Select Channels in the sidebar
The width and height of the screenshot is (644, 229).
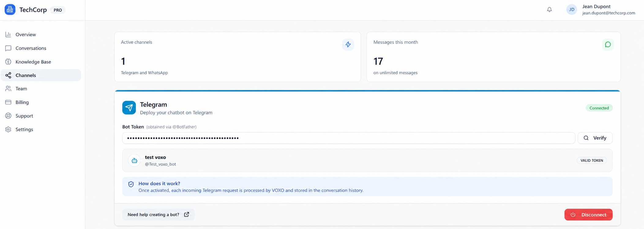coord(41,75)
